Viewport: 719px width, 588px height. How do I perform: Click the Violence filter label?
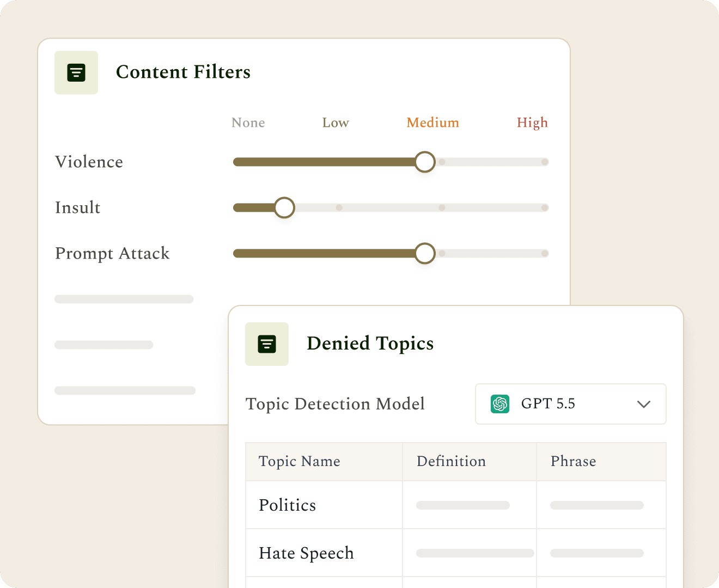89,162
